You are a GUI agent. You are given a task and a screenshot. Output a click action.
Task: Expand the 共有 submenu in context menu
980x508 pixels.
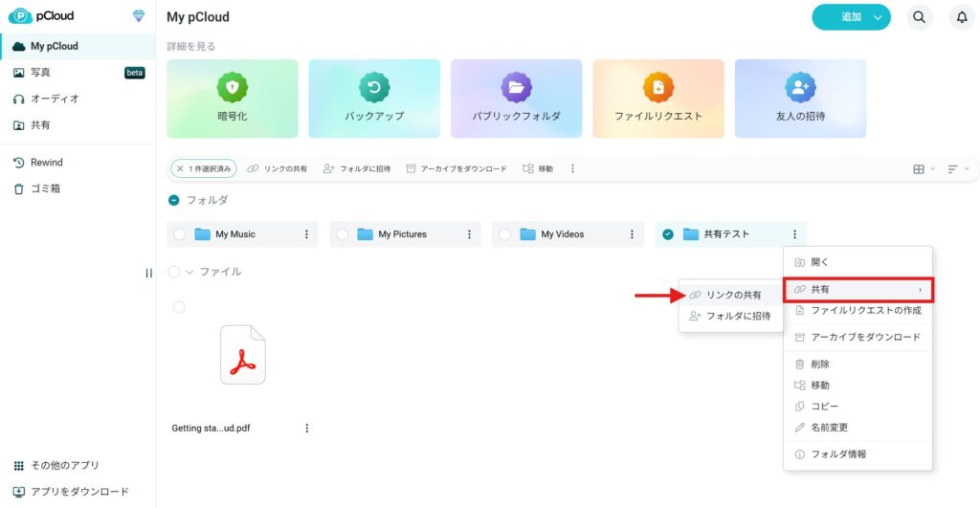coord(857,289)
